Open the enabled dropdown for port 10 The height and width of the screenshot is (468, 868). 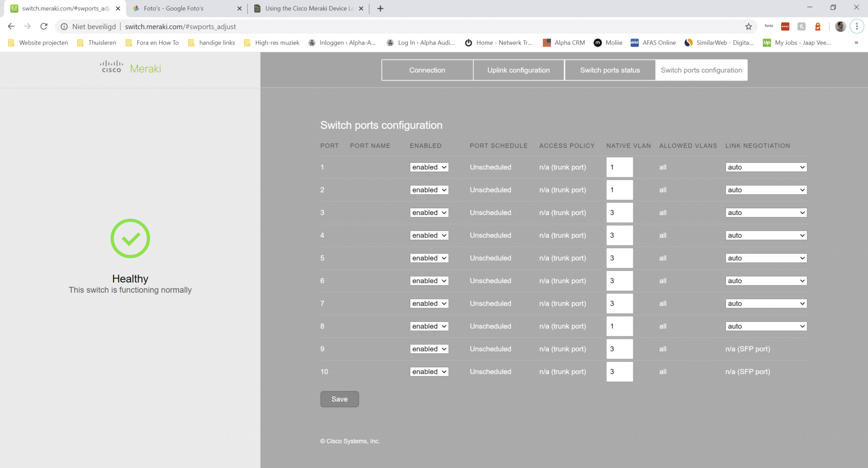pos(429,371)
